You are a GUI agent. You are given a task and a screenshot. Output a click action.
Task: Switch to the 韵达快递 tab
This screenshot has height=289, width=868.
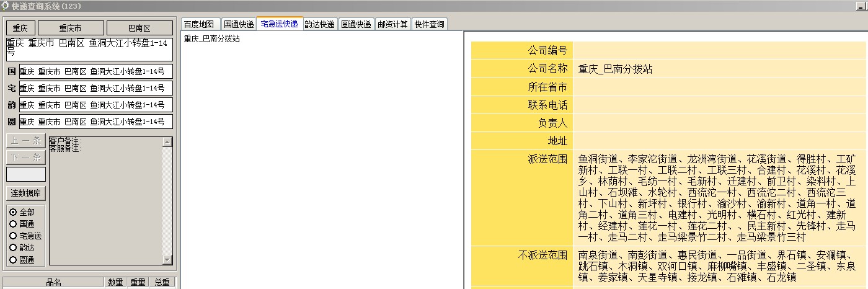click(320, 24)
